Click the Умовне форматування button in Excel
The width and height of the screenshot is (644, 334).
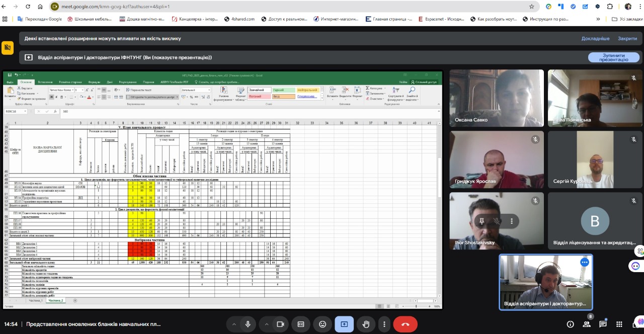click(224, 94)
